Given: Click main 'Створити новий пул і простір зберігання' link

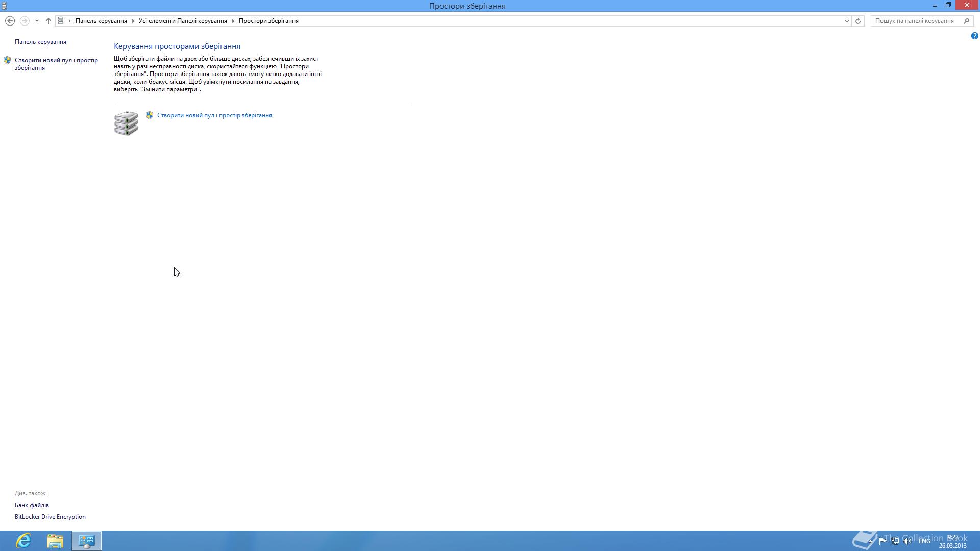Looking at the screenshot, I should (x=214, y=115).
